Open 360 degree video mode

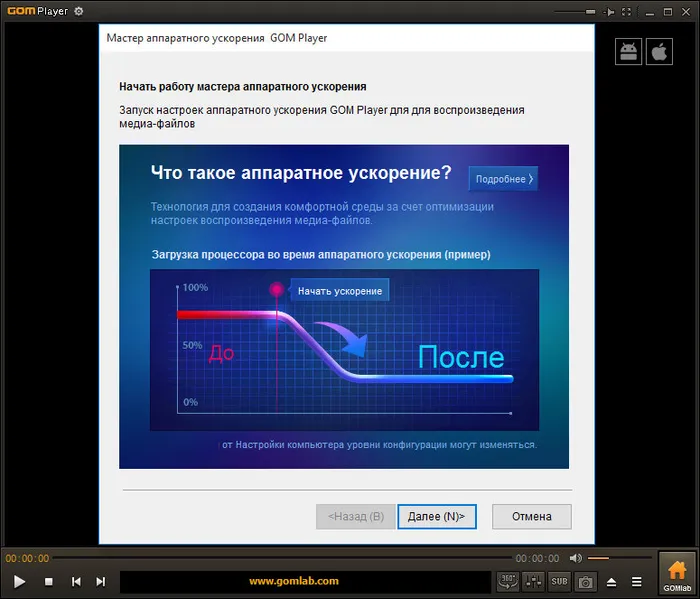tap(508, 581)
